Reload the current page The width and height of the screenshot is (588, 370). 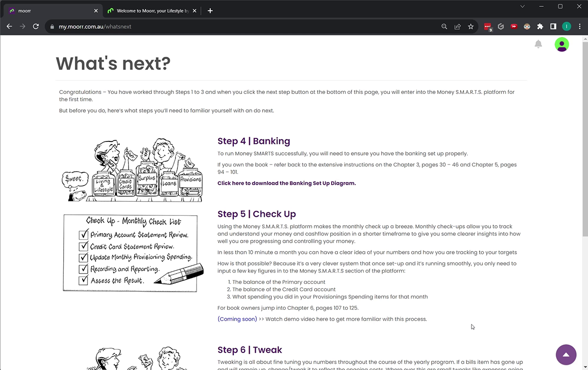(36, 26)
